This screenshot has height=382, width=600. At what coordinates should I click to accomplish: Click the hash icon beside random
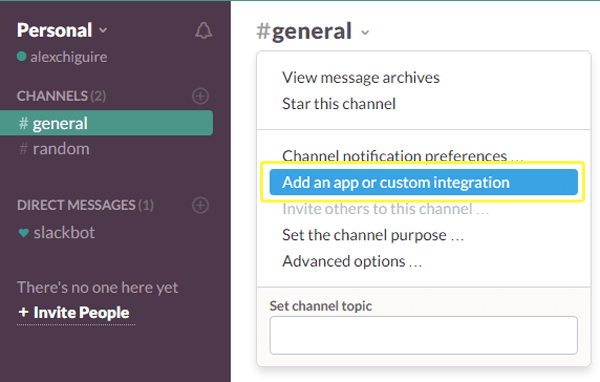point(24,149)
